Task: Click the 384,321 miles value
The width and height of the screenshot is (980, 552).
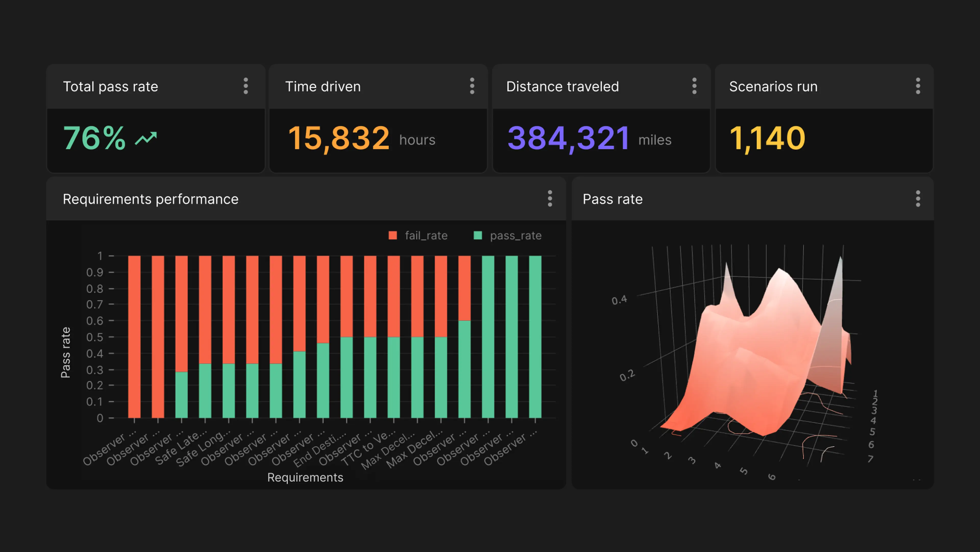Action: 568,138
